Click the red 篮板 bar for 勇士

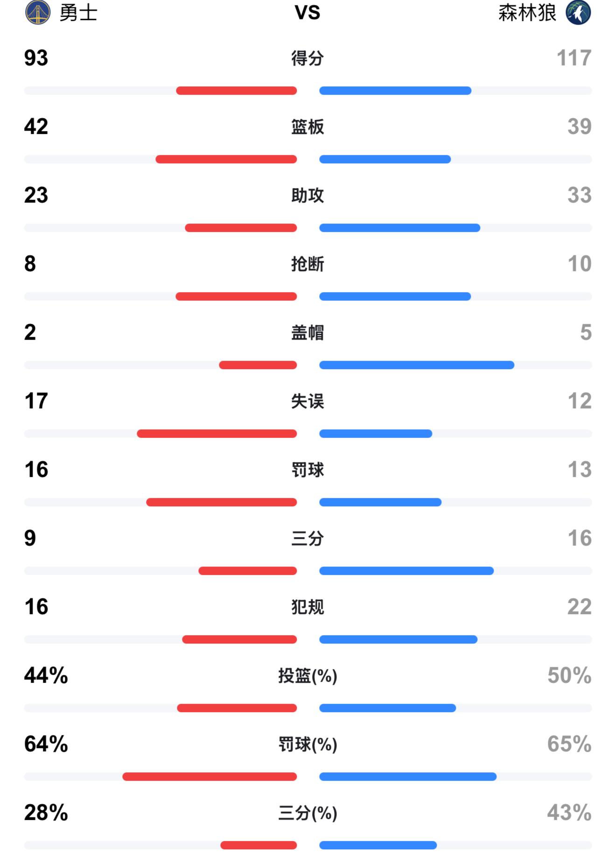(x=226, y=160)
